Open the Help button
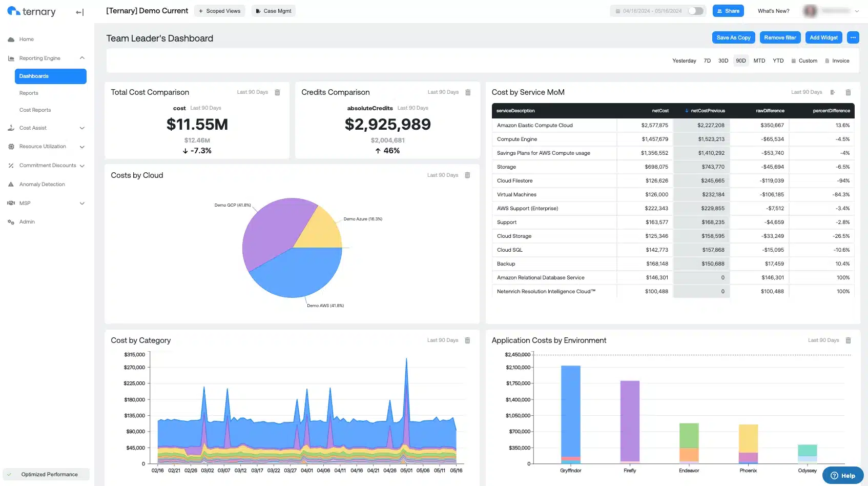Screen dimensions: 868x486 click(x=843, y=475)
